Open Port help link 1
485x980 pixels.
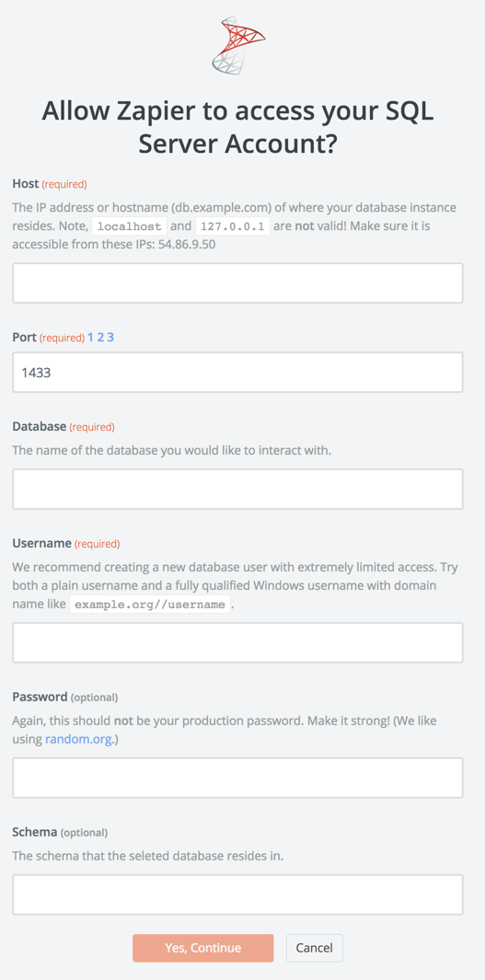coord(90,338)
